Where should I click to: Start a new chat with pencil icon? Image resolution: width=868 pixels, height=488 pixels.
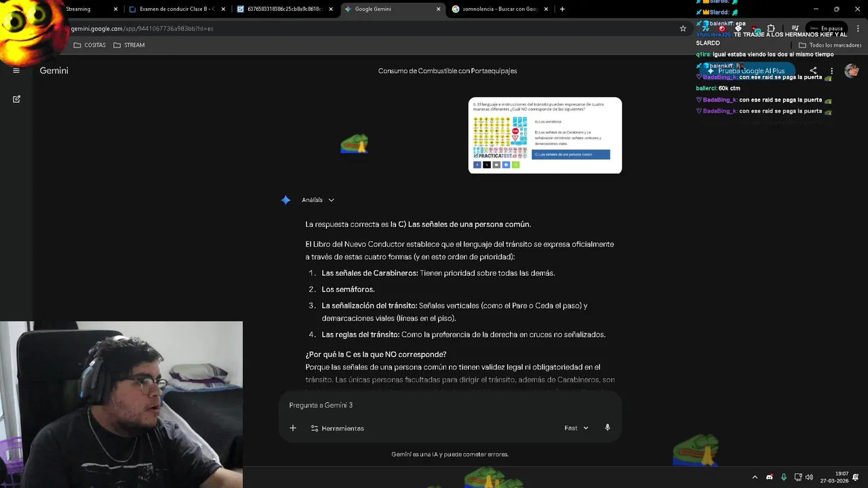tap(16, 99)
